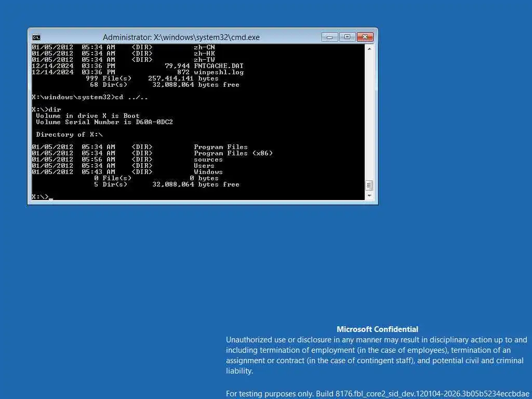This screenshot has width=532, height=399.
Task: Click the Volume Serial Number D60A-0DC2 line
Action: pos(104,122)
